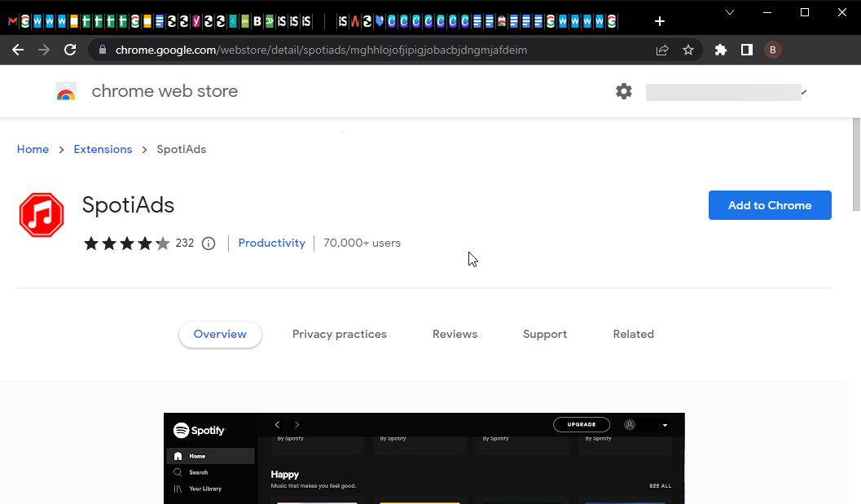Viewport: 861px width, 504px height.
Task: Open the Support tab
Action: pyautogui.click(x=545, y=335)
